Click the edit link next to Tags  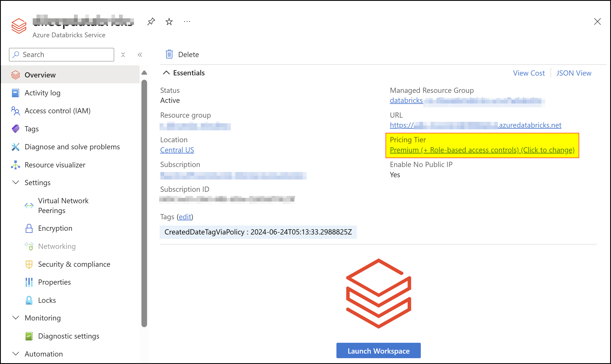point(185,217)
